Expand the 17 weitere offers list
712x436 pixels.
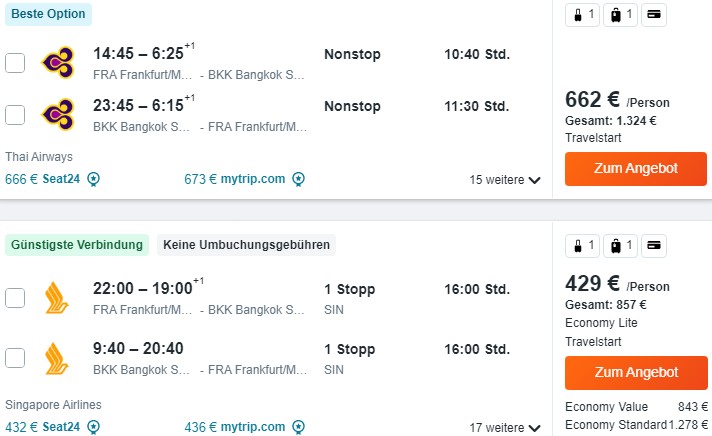point(504,428)
